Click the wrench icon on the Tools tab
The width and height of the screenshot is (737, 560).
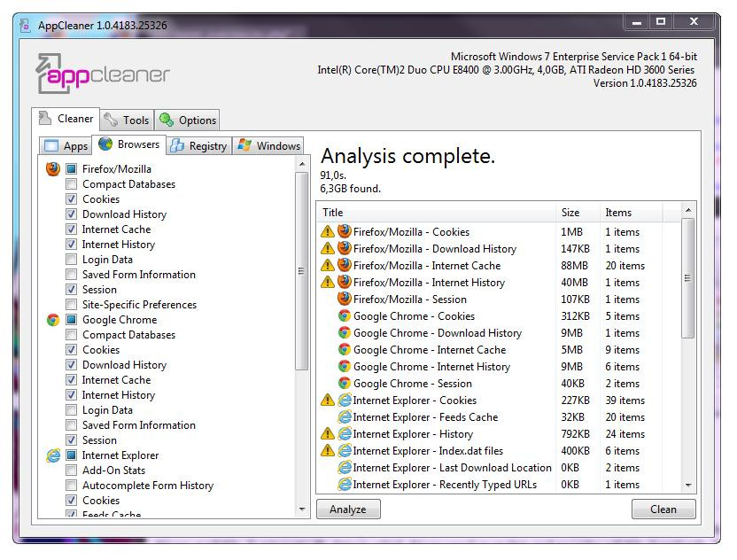[111, 120]
